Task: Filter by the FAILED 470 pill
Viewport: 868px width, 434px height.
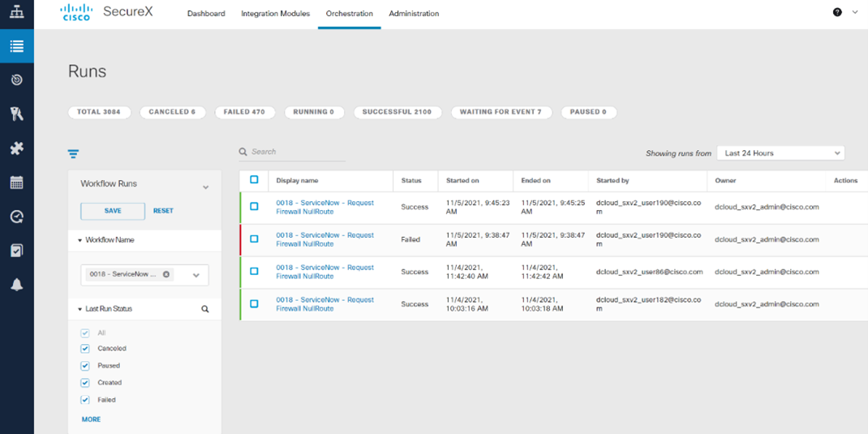Action: pos(244,112)
